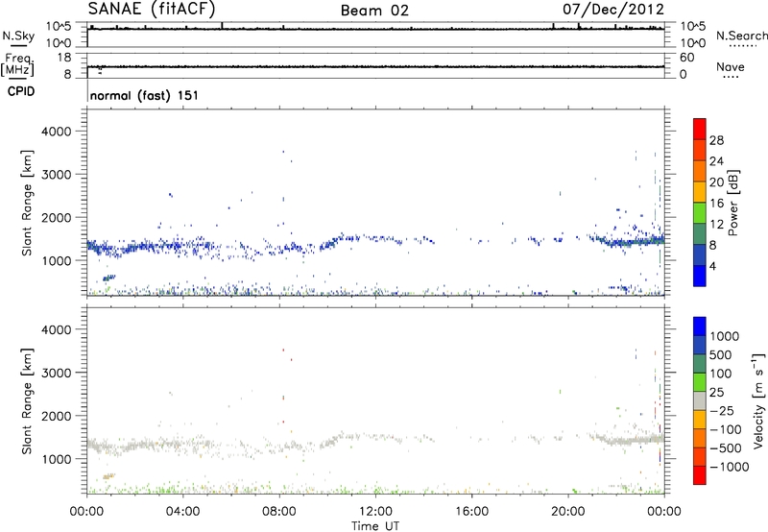Click the "Time UT" axis title
This screenshot has width=768, height=532.
click(x=375, y=526)
